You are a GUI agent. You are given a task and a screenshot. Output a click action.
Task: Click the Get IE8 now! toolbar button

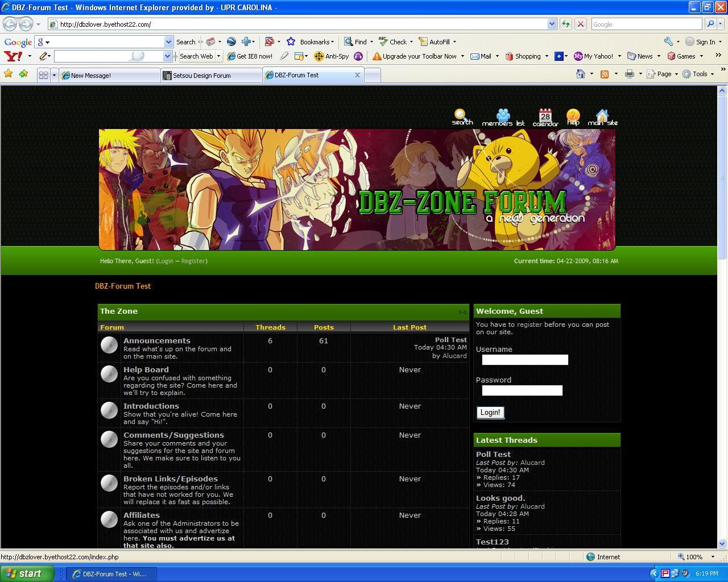click(x=250, y=56)
